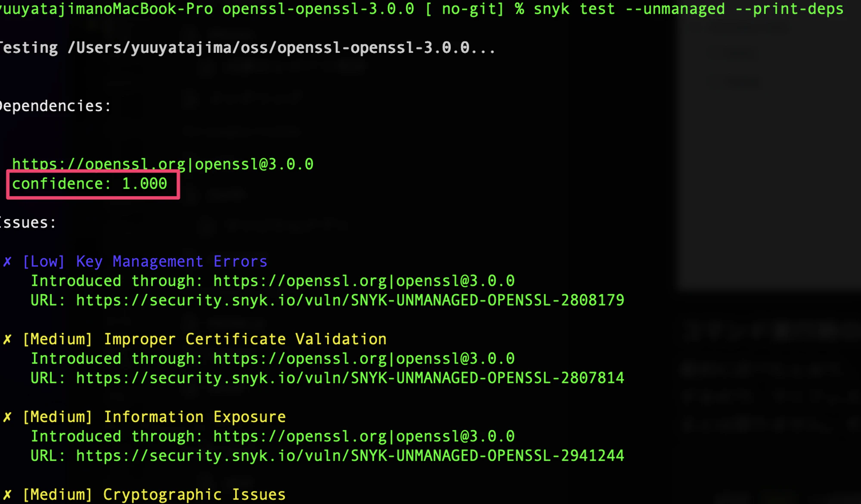Click 'Introduced through' line under Improper Certificate Validation
The height and width of the screenshot is (504, 861).
[x=273, y=359]
